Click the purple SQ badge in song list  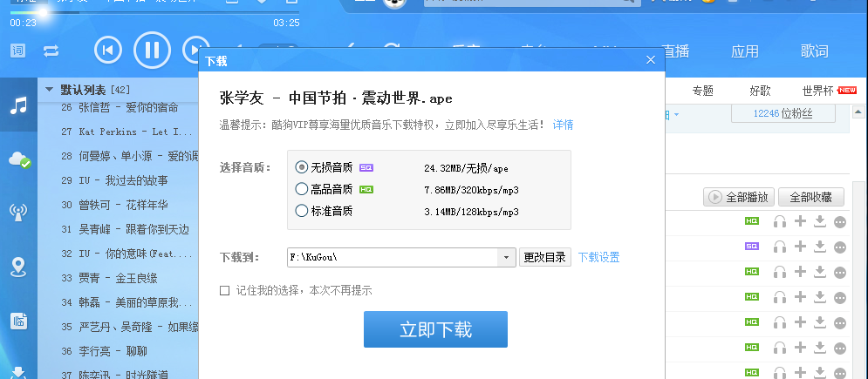752,246
